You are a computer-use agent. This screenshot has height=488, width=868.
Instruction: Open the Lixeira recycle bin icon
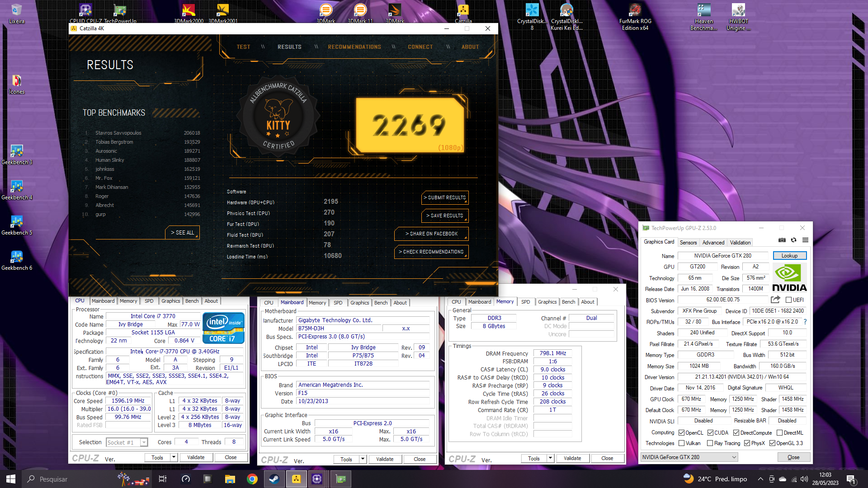click(17, 14)
